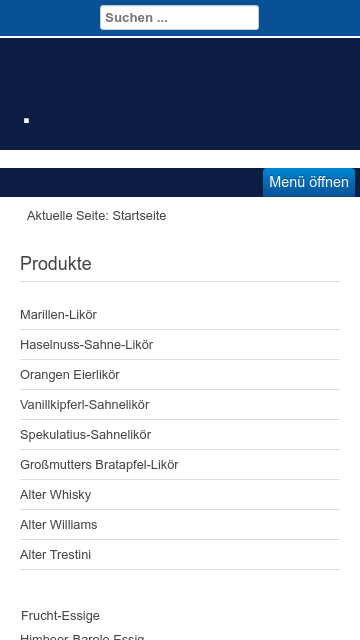Click the Startseite breadcrumb
Screen dimensions: 360x640
(139, 216)
